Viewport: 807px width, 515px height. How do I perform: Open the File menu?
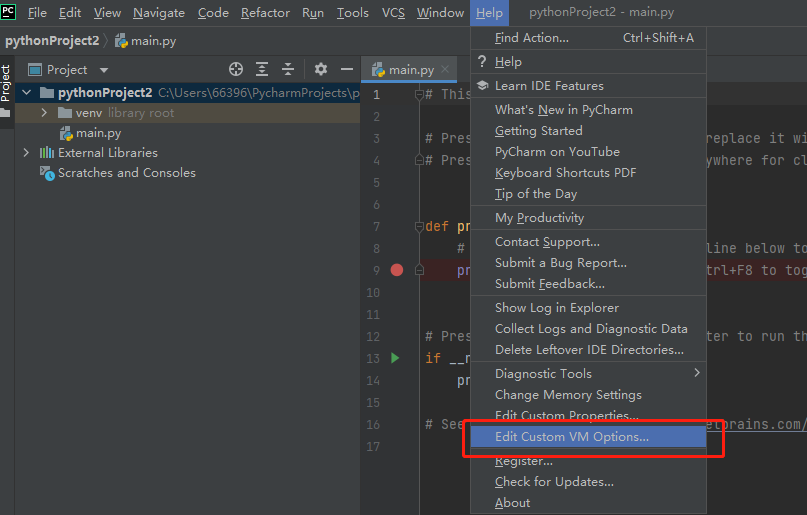[37, 13]
